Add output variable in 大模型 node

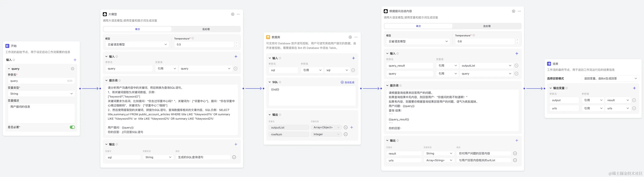(236, 144)
